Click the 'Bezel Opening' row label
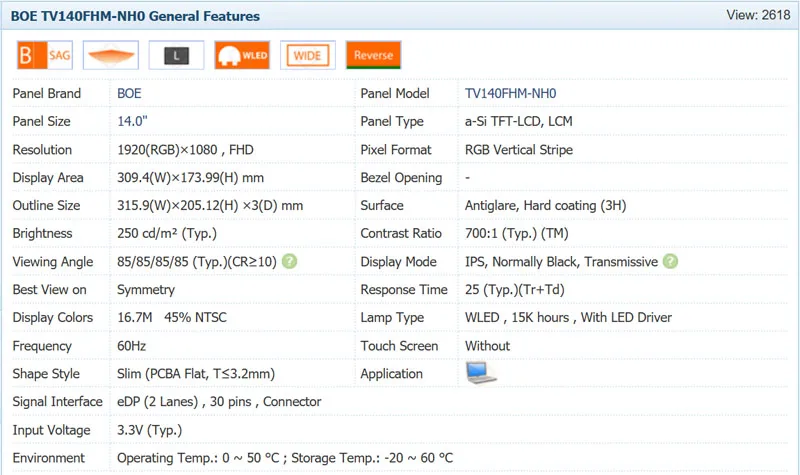 [401, 178]
